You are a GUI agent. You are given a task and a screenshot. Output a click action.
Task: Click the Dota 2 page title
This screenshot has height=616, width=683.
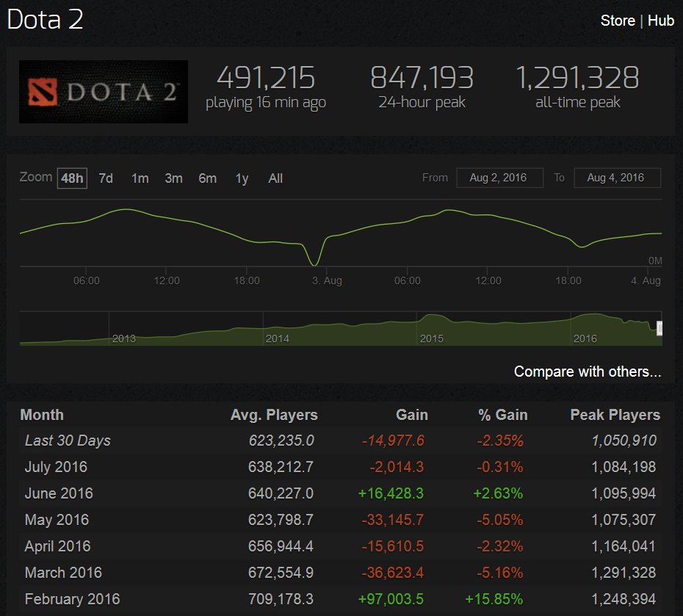(45, 20)
